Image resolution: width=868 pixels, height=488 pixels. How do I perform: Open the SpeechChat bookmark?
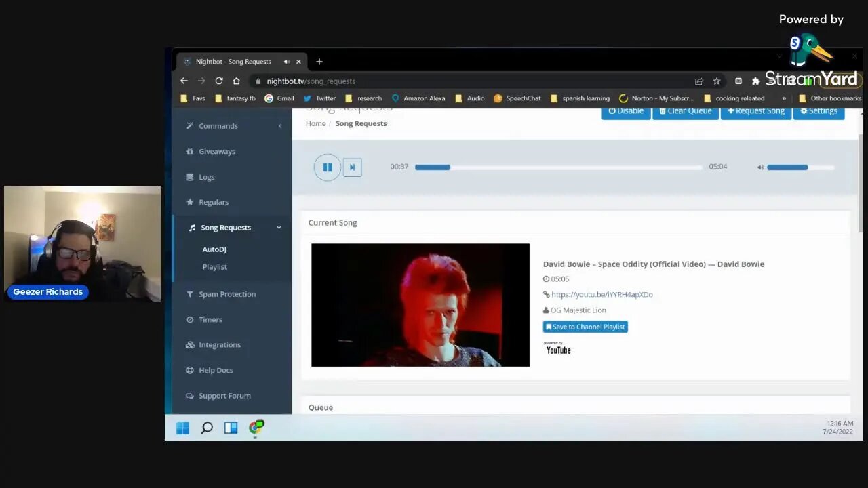click(x=517, y=98)
